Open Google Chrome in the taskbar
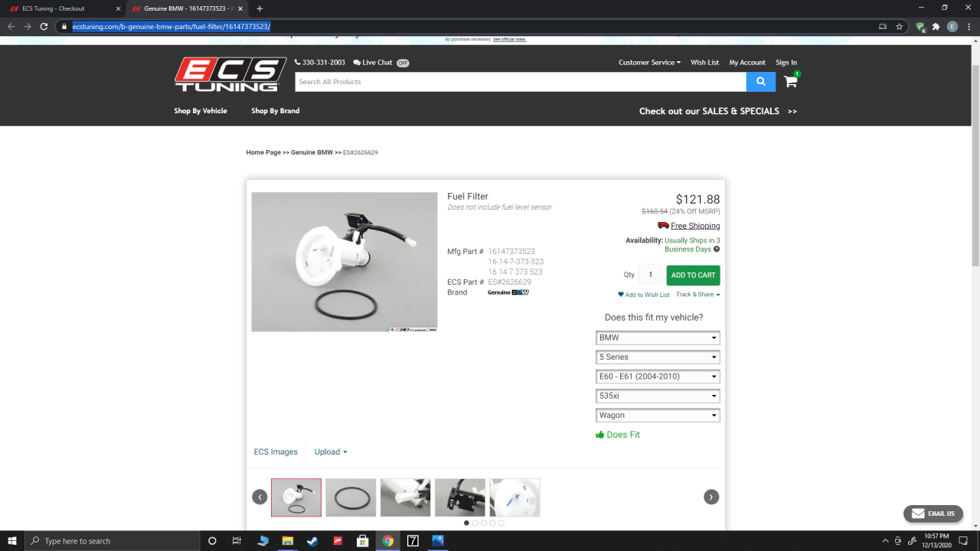 point(388,541)
